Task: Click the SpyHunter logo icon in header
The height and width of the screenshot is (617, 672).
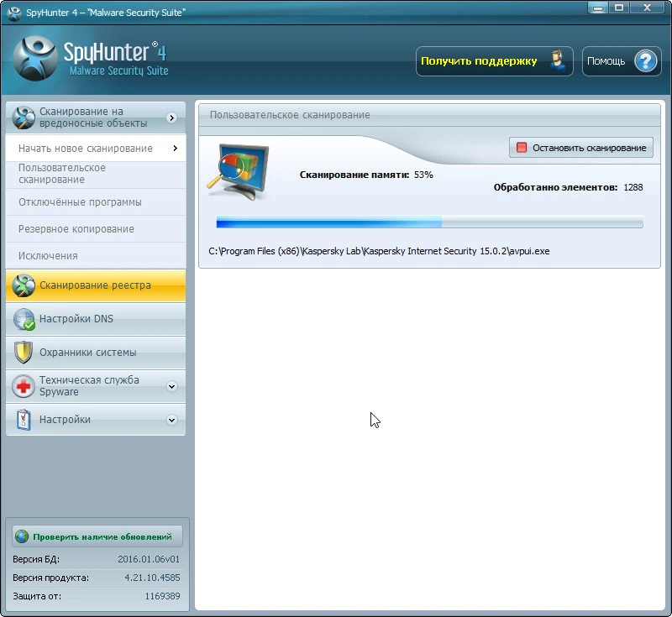Action: [35, 59]
